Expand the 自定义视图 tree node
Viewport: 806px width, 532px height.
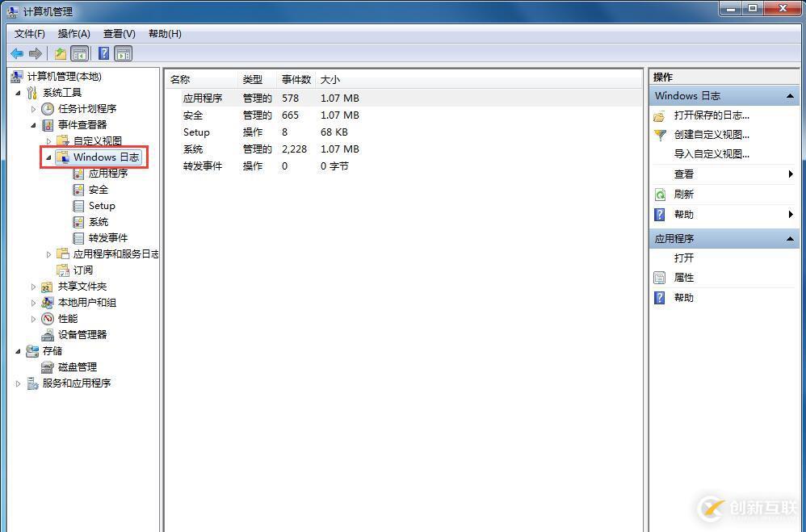[48, 140]
